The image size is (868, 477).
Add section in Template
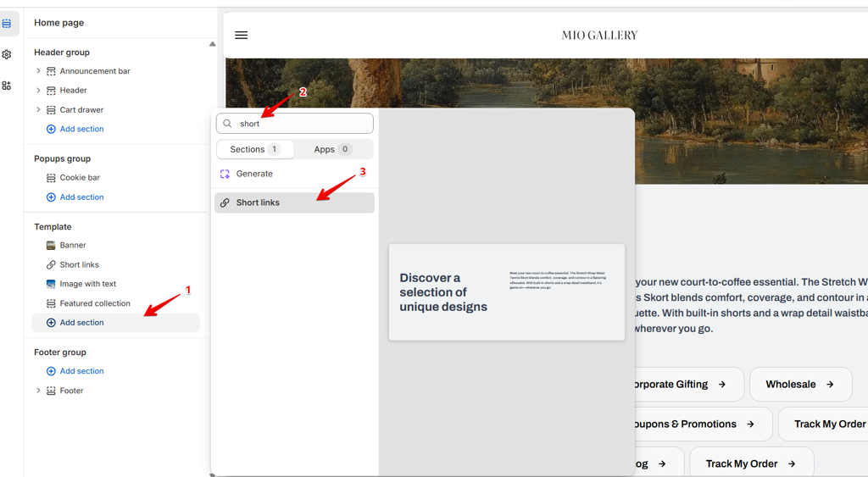pos(115,323)
